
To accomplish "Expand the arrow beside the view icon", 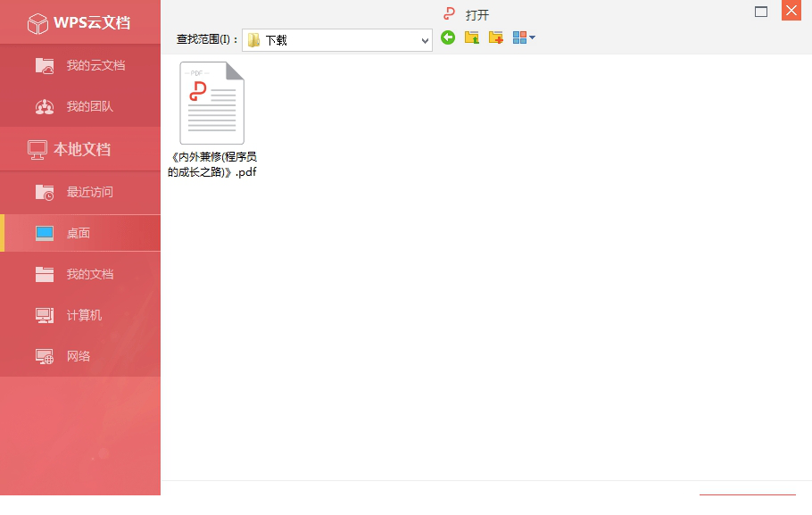I will point(533,37).
